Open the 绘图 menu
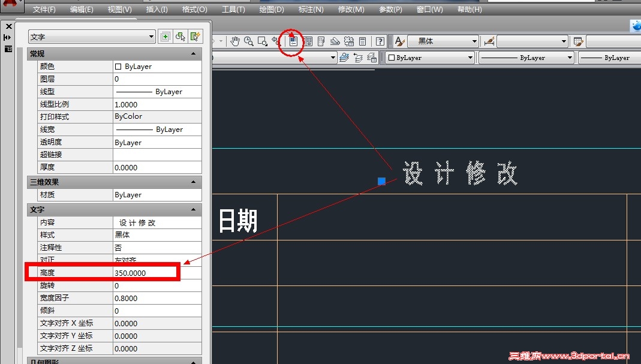Screen dimensions: 641x364 [x=271, y=9]
